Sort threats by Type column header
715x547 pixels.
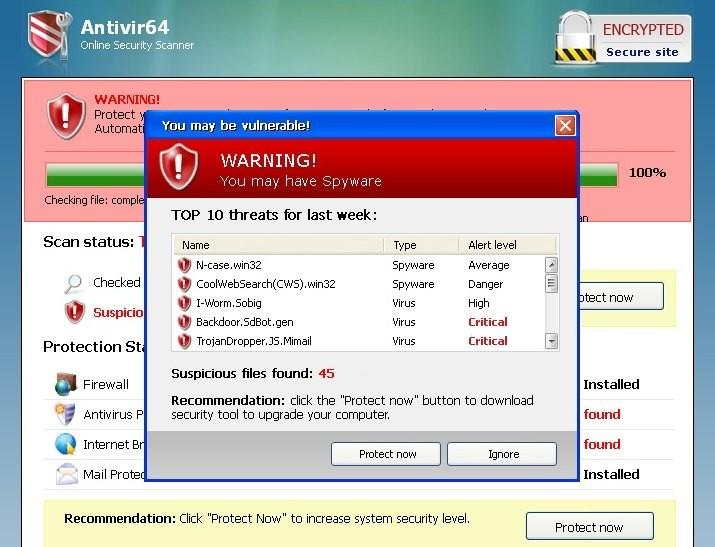[421, 245]
